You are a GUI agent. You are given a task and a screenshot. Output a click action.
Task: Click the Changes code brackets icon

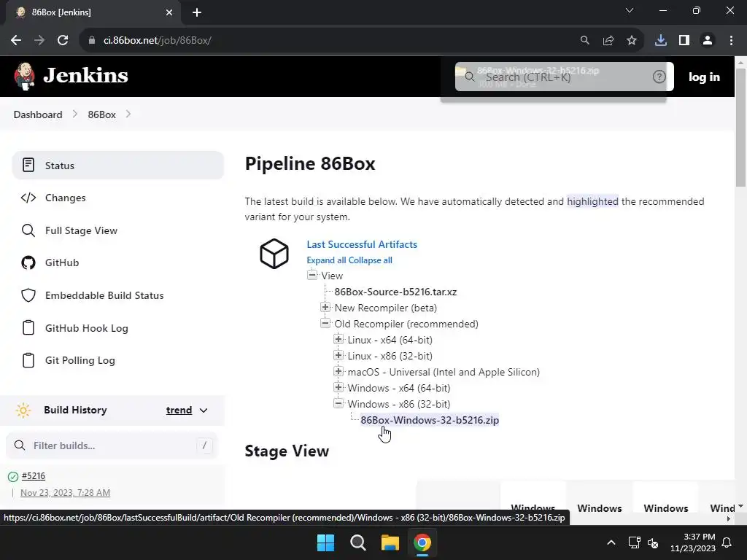click(x=28, y=198)
